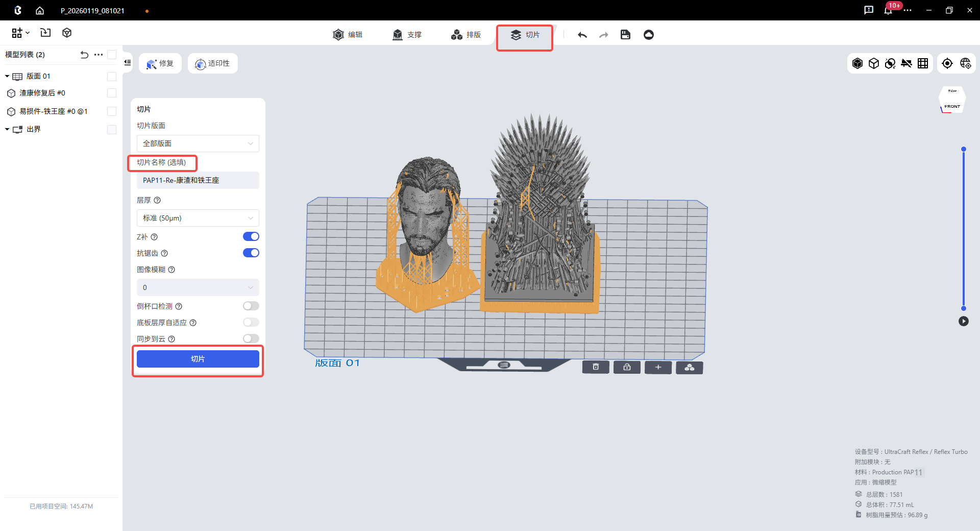This screenshot has height=531, width=980.
Task: Click the auto-arrange icon below the plate
Action: (x=689, y=367)
